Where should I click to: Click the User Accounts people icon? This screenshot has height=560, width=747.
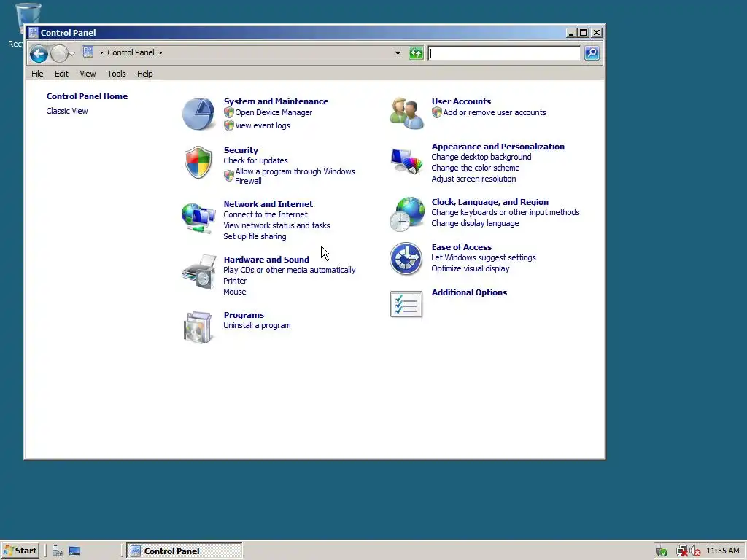click(x=406, y=113)
